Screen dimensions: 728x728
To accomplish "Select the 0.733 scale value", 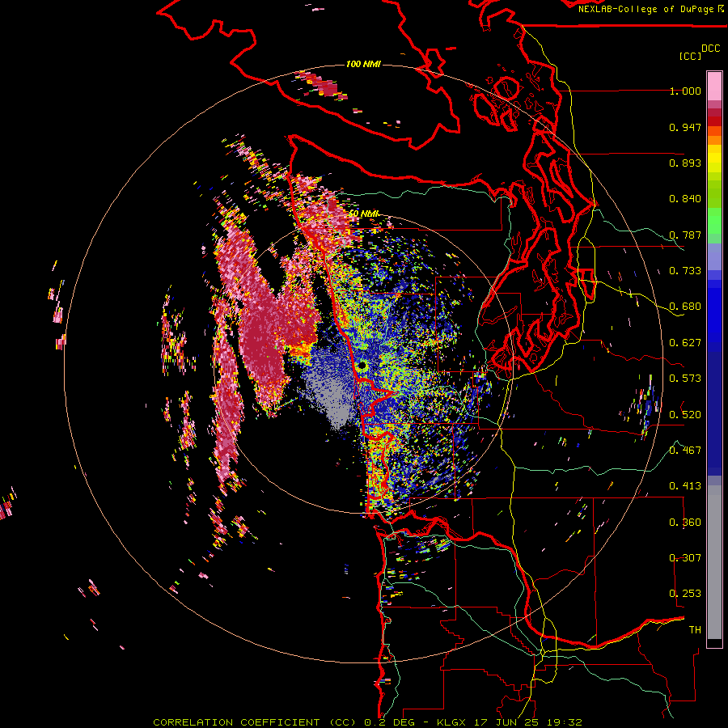I will pos(685,271).
